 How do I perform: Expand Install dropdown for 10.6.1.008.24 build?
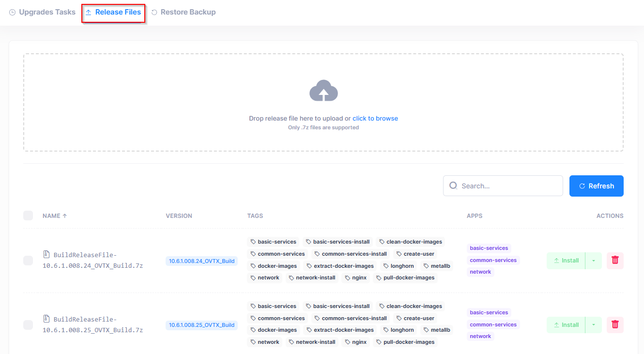pyautogui.click(x=594, y=261)
